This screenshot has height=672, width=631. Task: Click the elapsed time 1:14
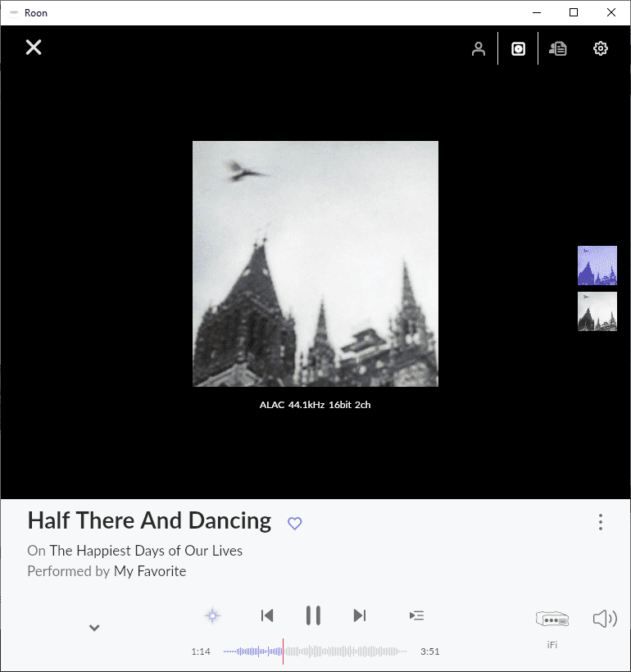(201, 652)
